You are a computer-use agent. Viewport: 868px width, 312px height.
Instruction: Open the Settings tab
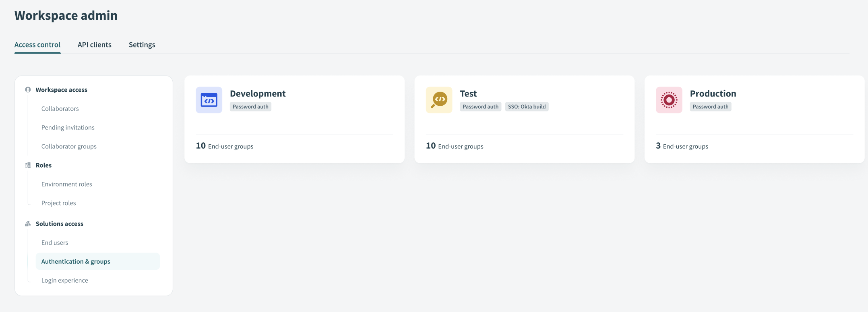[x=142, y=45]
